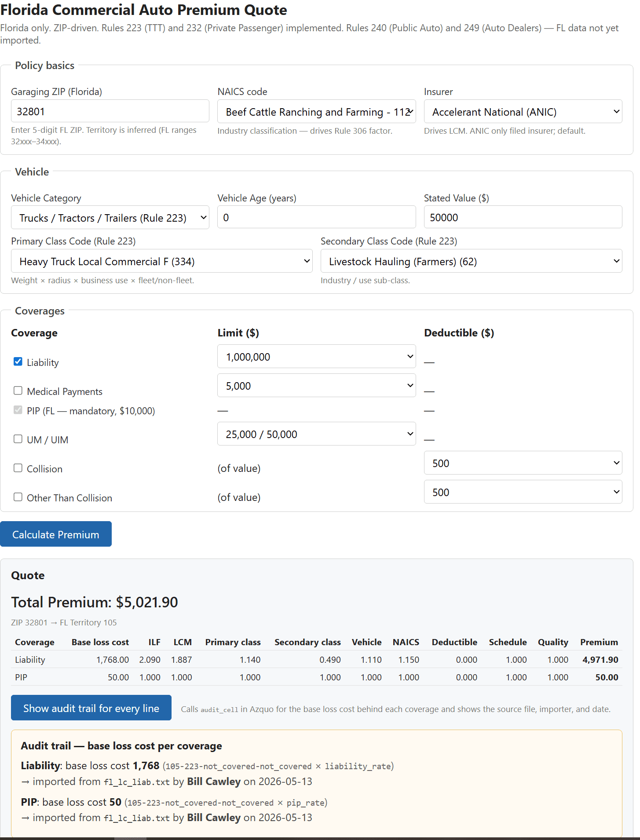640x840 pixels.
Task: Click the Deductible column header in quote table
Action: coord(454,642)
